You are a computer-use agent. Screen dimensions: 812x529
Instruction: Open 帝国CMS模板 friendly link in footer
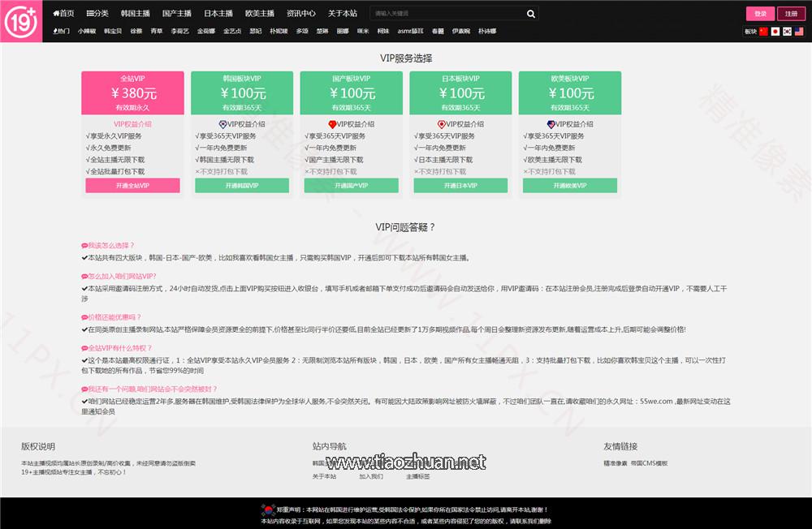point(649,463)
